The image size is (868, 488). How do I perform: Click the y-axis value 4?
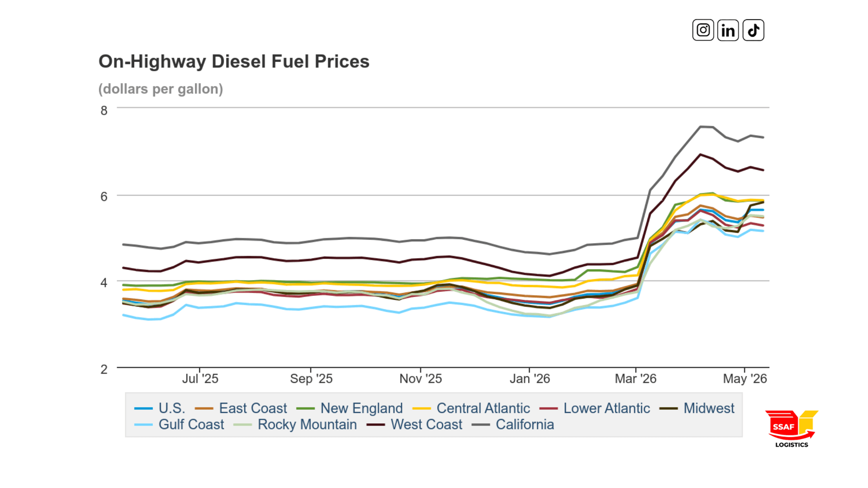[x=104, y=283]
